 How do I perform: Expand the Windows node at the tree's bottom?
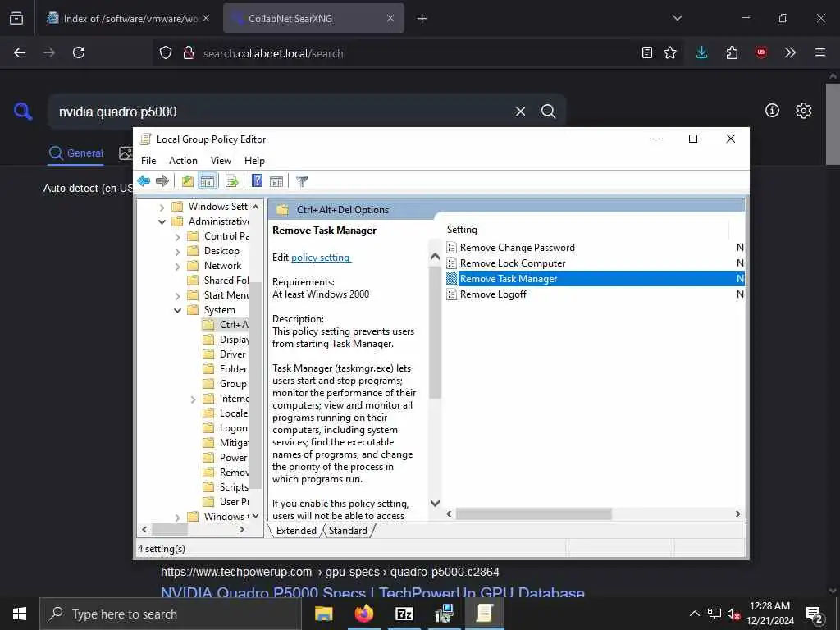point(177,517)
